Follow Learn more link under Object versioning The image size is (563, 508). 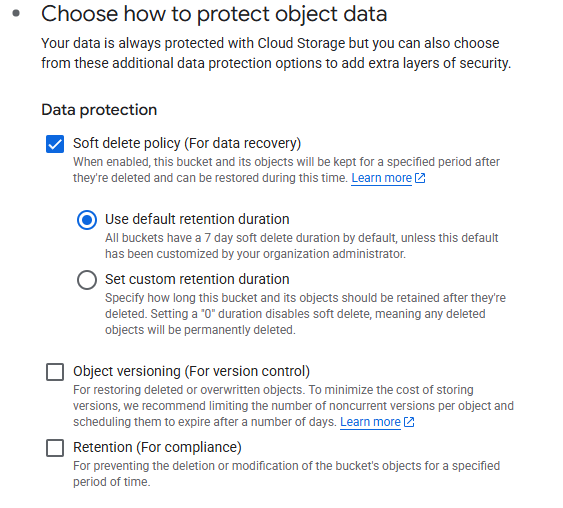(x=370, y=422)
